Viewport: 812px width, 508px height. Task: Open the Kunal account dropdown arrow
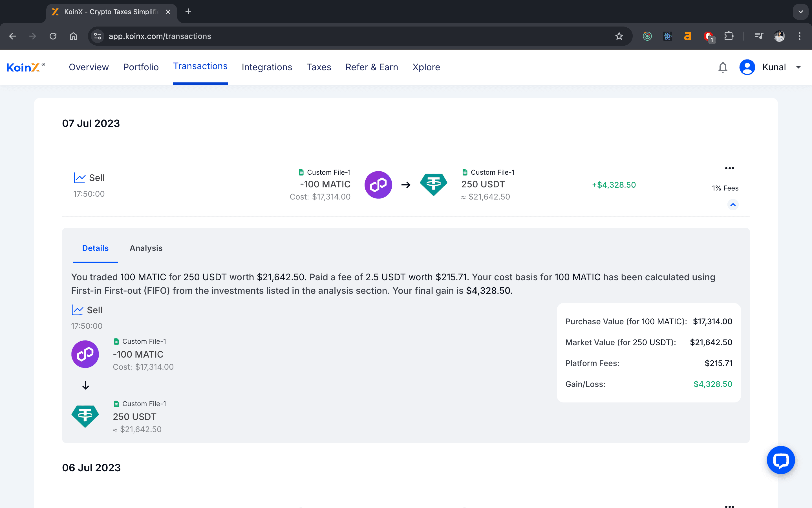coord(798,67)
